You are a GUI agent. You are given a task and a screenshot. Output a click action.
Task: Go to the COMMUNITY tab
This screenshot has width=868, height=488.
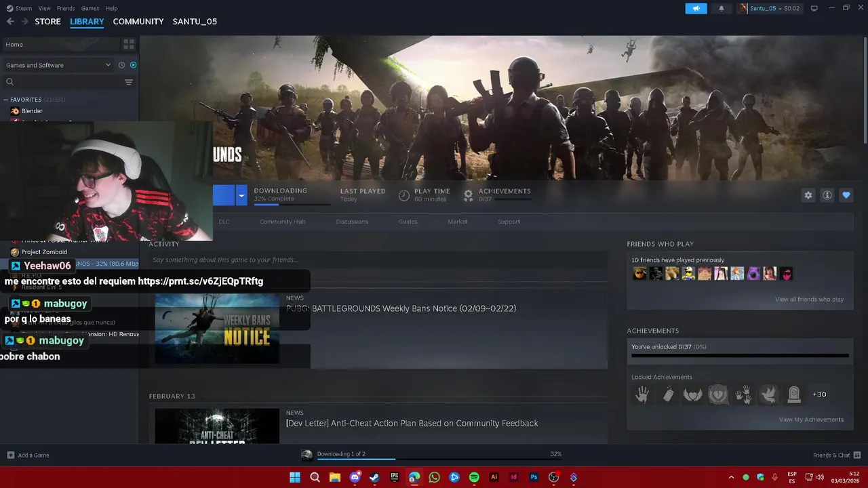tap(138, 22)
